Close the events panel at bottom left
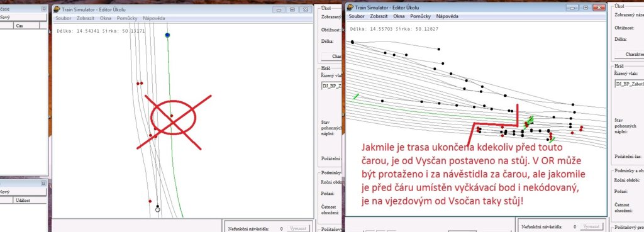 43,183
